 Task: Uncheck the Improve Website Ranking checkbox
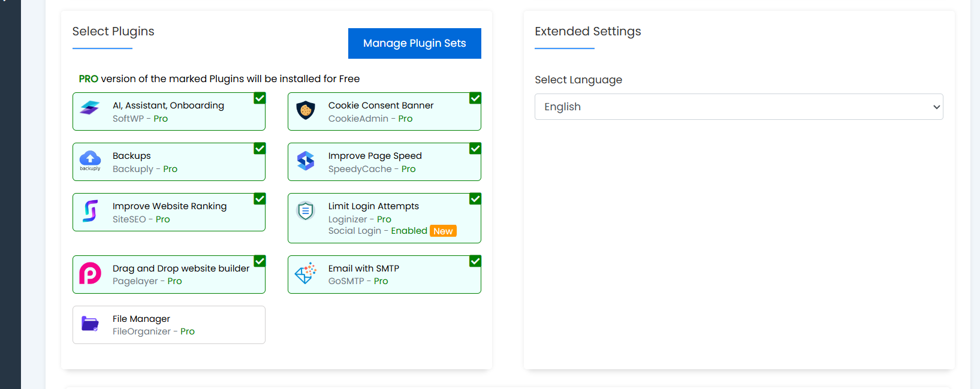pyautogui.click(x=260, y=199)
